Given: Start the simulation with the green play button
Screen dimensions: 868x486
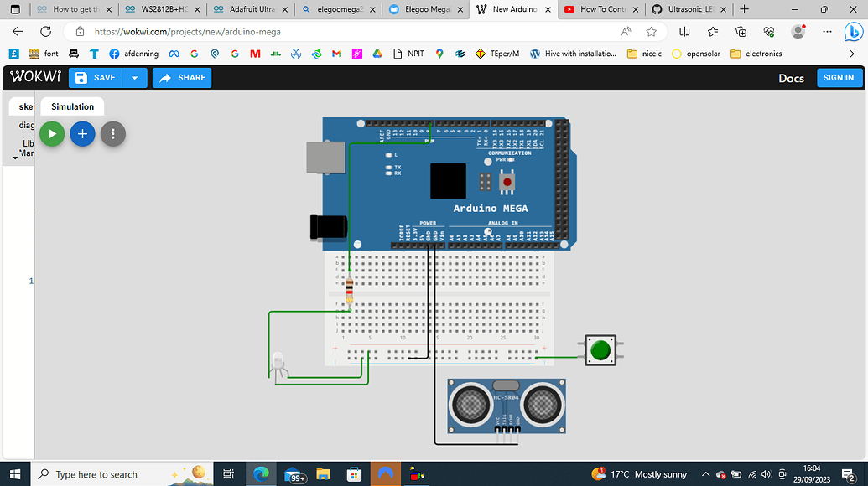Looking at the screenshot, I should [51, 134].
